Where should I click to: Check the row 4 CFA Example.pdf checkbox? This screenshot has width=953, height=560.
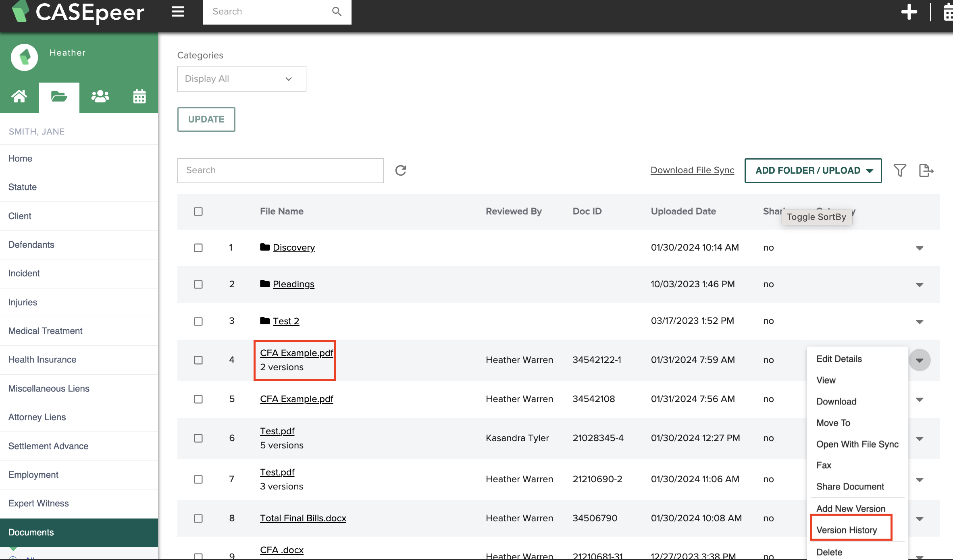tap(198, 360)
